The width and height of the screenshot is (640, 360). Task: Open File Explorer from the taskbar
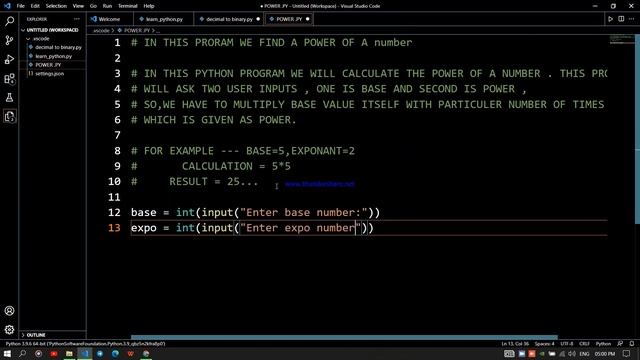[x=69, y=354]
